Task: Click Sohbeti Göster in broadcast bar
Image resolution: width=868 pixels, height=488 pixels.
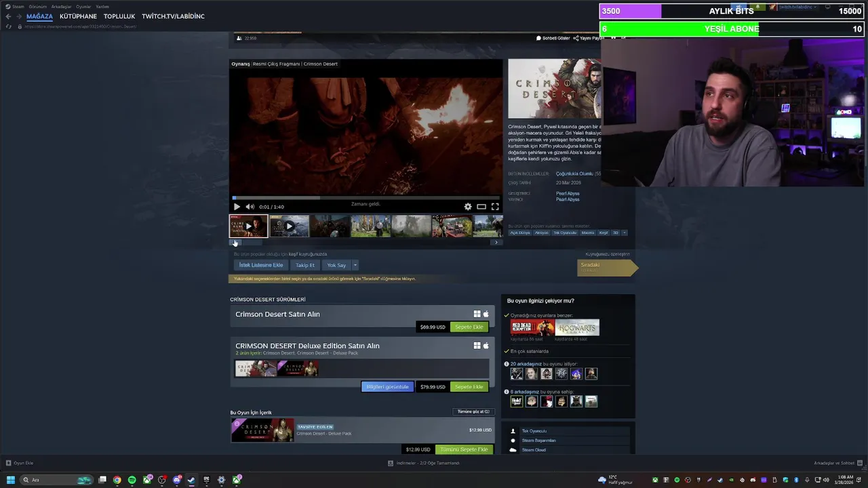Action: click(553, 38)
